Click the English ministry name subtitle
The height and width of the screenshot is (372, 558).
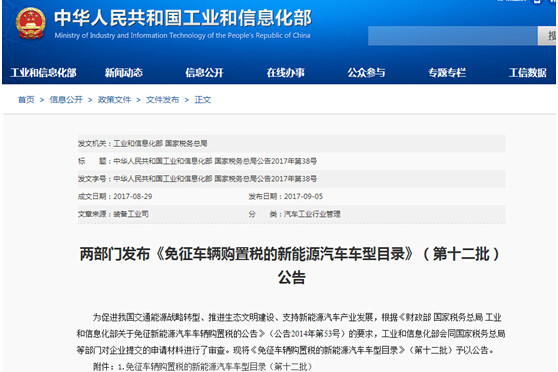pyautogui.click(x=182, y=35)
